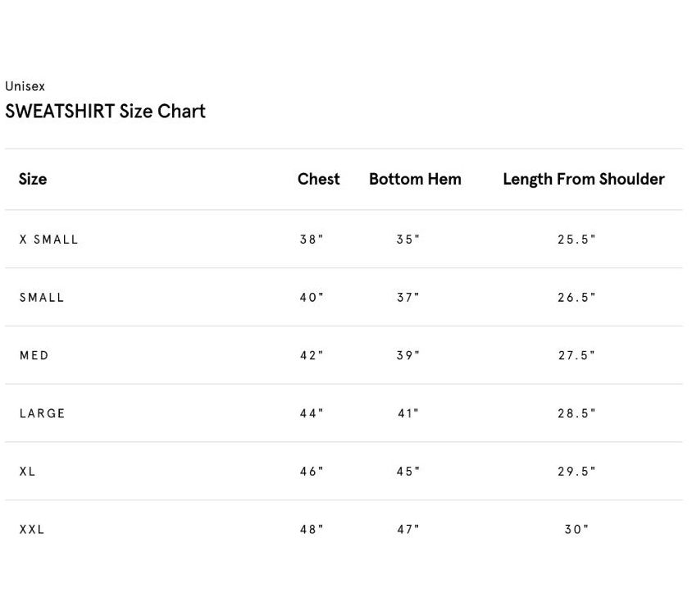Viewport: 692px width, 616px height.
Task: Select the XL size row label
Action: 28,472
